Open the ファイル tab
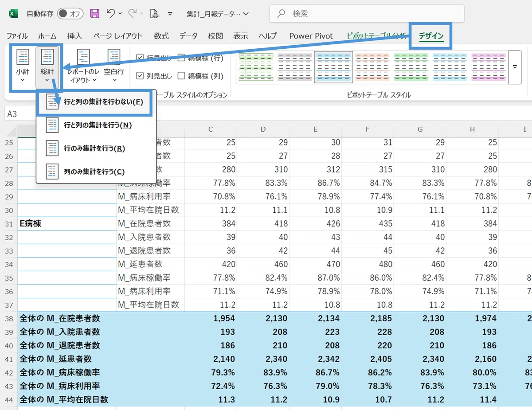This screenshot has width=532, height=410. pos(17,36)
